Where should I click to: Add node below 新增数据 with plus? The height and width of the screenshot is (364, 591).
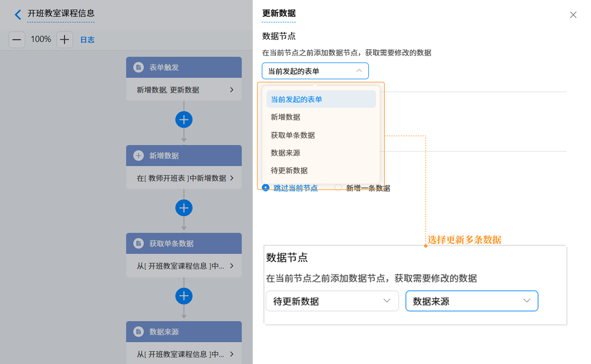coord(184,208)
